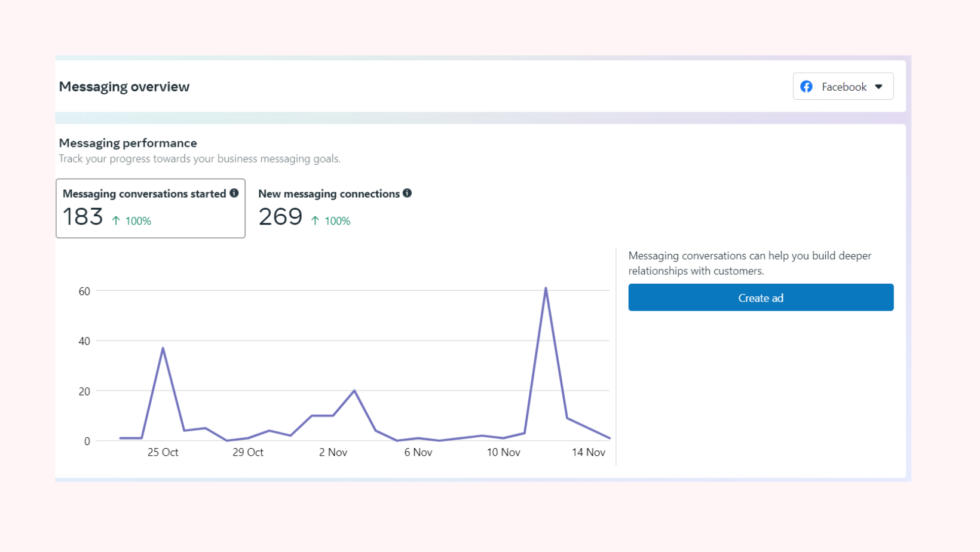Screen dimensions: 980x552
Task: Click the Messaging overview heading
Action: 124,87
